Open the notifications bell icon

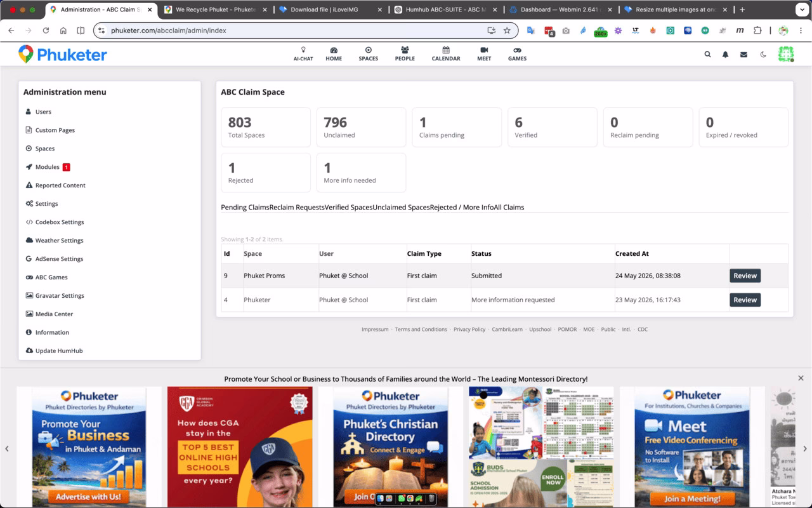[x=726, y=55]
